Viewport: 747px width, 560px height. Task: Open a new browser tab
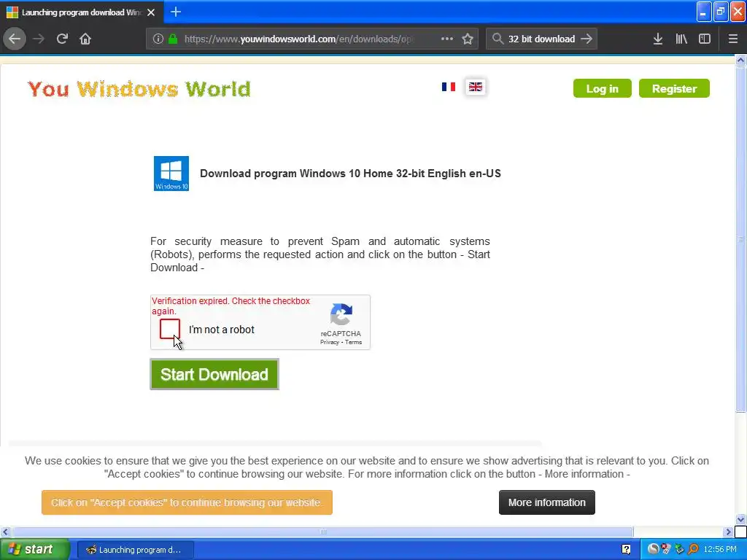click(176, 12)
